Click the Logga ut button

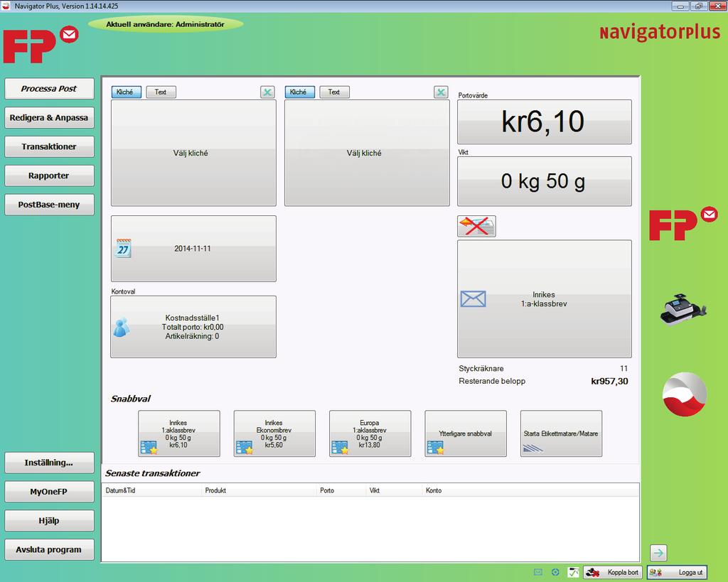(x=678, y=572)
